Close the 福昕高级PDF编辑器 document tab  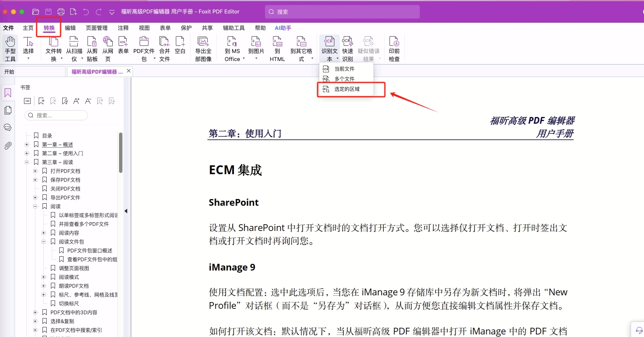point(129,71)
